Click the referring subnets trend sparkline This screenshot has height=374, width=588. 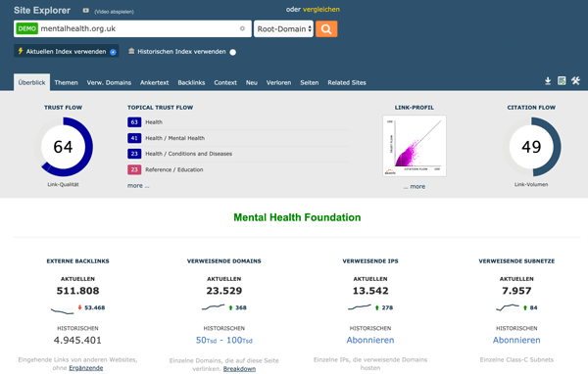(508, 307)
